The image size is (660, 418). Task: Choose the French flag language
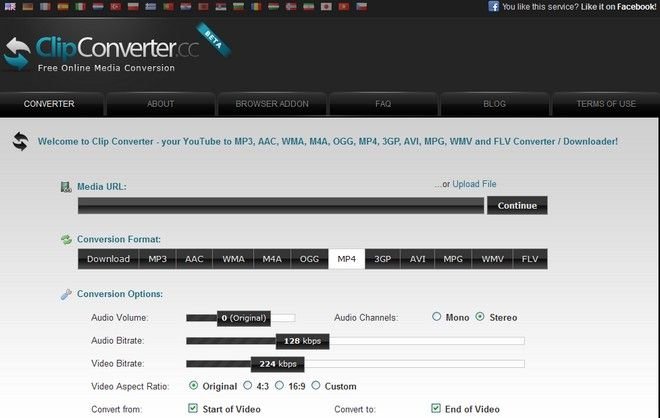[45, 6]
